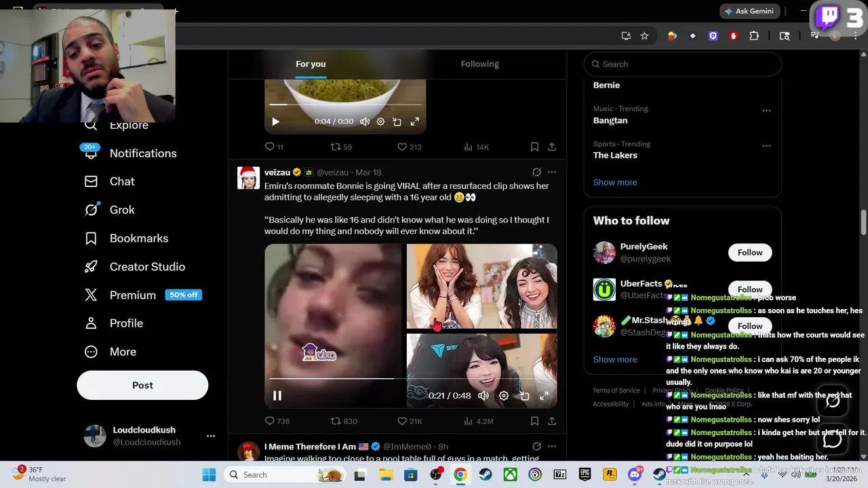This screenshot has height=488, width=868.
Task: Mute the 0:04 / 0:30 video
Action: point(365,122)
